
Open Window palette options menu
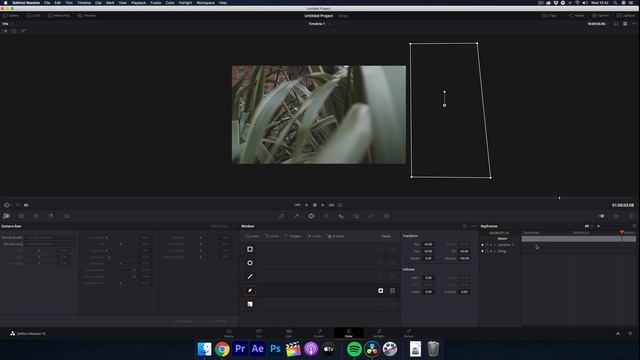[x=473, y=226]
